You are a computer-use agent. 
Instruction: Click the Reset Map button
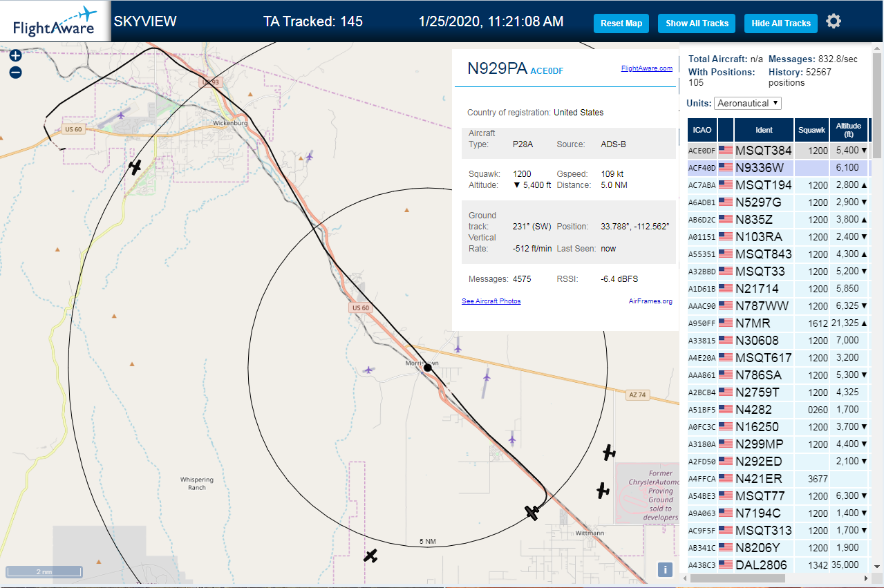pyautogui.click(x=621, y=23)
